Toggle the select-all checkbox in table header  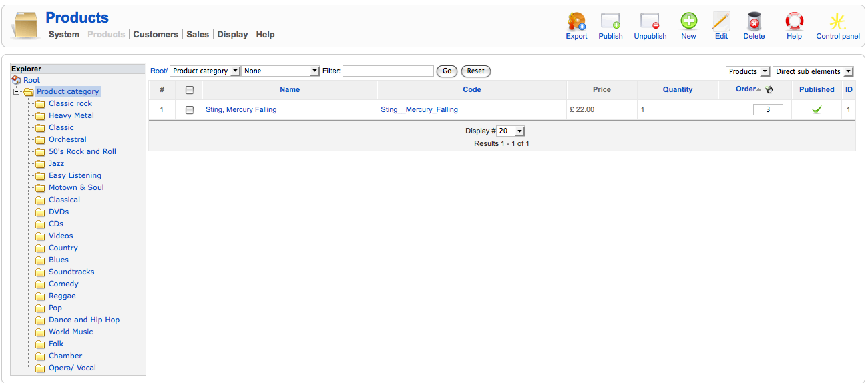(x=190, y=90)
